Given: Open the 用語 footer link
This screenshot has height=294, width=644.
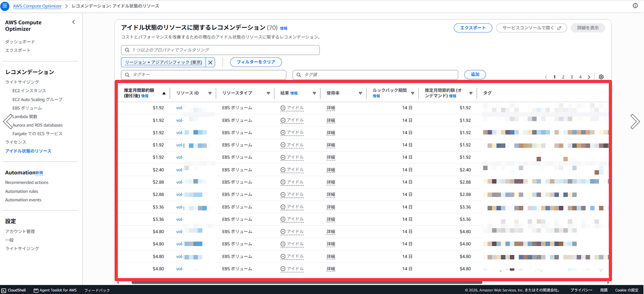Looking at the screenshot, I should coord(604,290).
